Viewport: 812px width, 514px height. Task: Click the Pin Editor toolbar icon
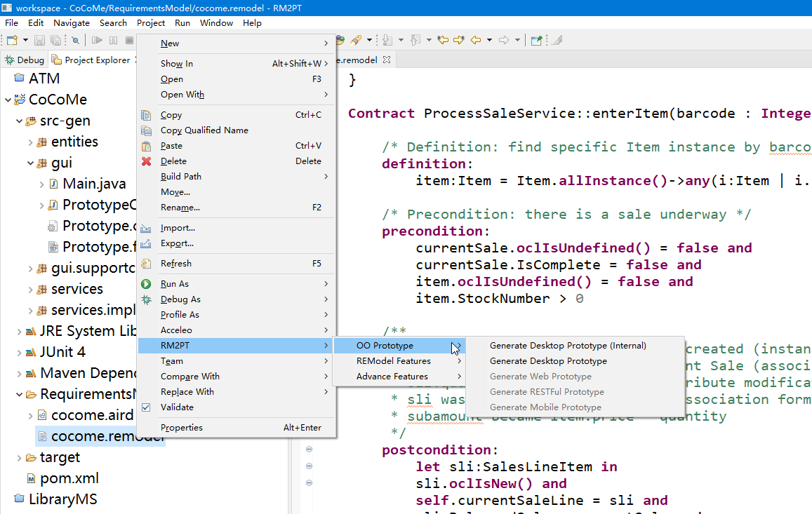[536, 41]
